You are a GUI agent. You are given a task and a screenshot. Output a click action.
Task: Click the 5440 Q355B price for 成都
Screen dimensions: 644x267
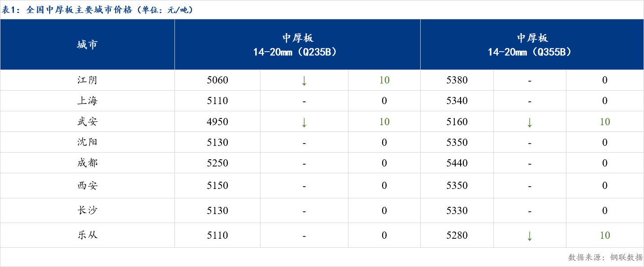(x=457, y=163)
